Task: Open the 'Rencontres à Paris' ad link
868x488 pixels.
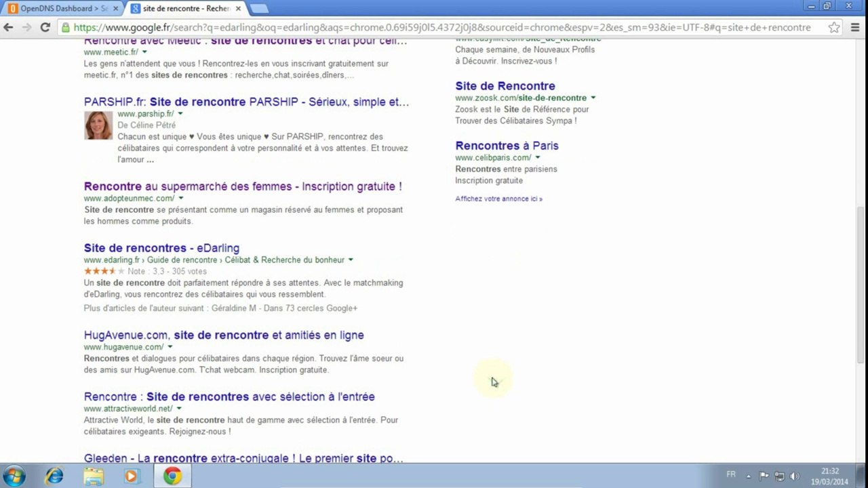Action: (x=507, y=146)
